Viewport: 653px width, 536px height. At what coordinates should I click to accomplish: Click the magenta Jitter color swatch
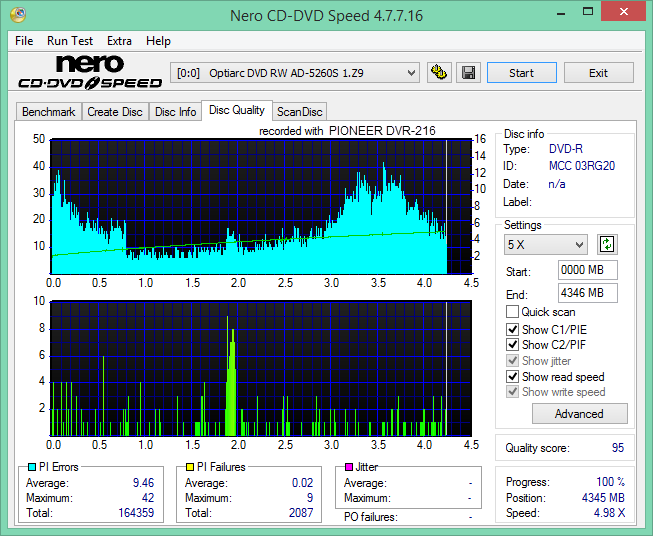coord(349,467)
